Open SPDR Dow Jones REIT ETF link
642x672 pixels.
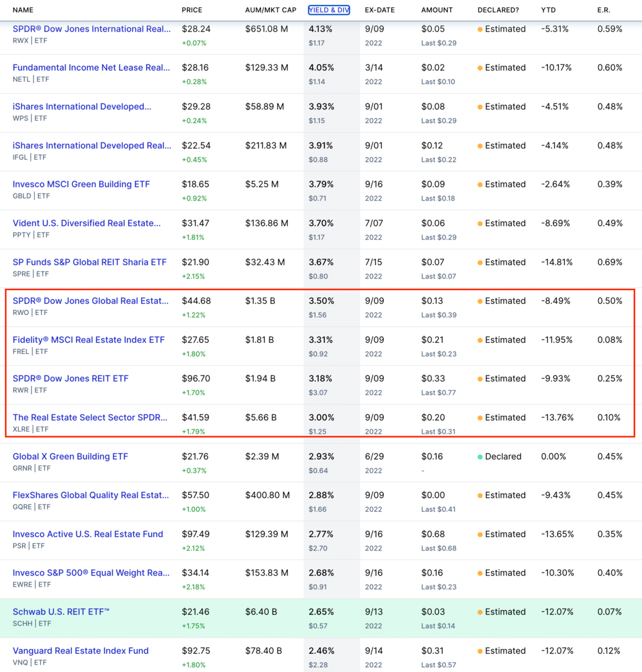click(71, 378)
